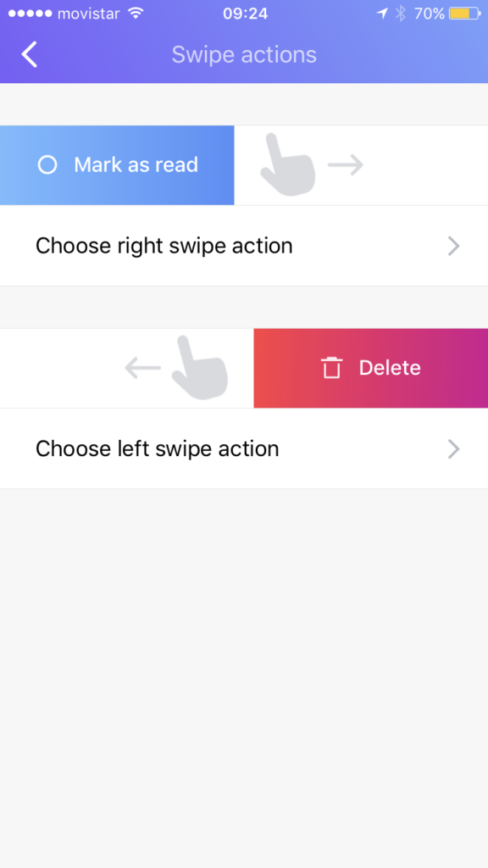Viewport: 488px width, 868px height.
Task: Tap the 09:24 clock in status bar
Action: 245,14
